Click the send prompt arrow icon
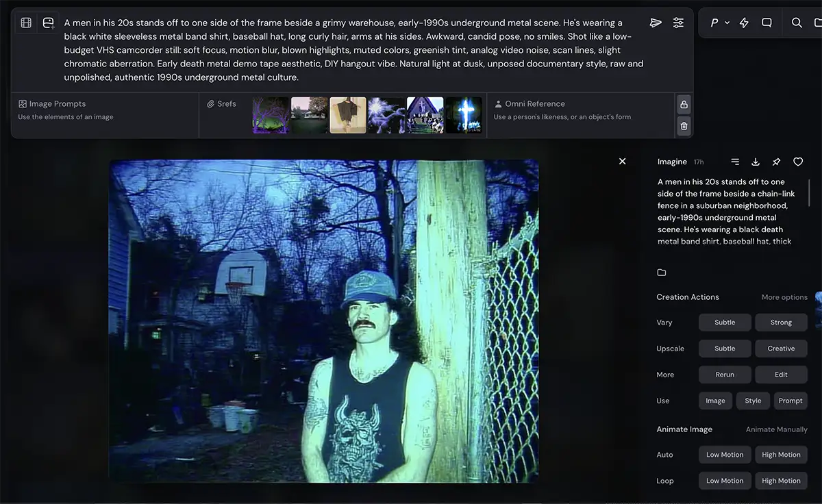Viewport: 822px width, 504px height. point(656,23)
